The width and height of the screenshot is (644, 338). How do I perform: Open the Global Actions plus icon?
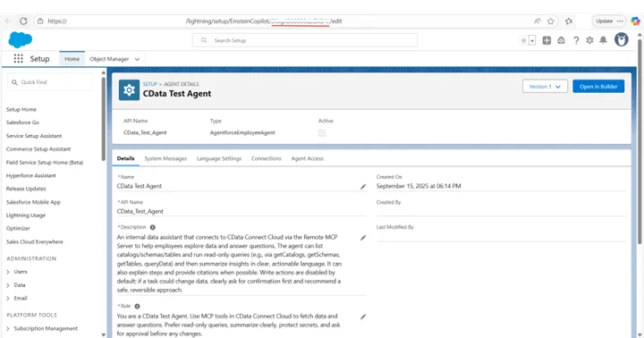coord(547,40)
